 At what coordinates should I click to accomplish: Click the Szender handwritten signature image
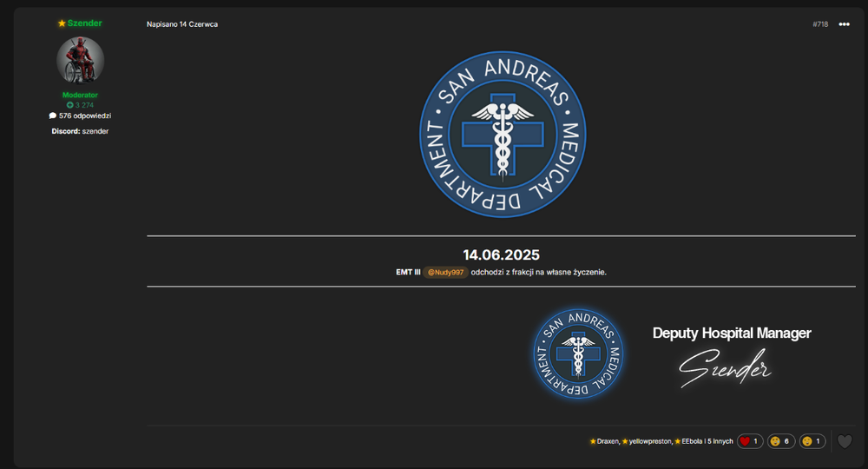point(725,367)
